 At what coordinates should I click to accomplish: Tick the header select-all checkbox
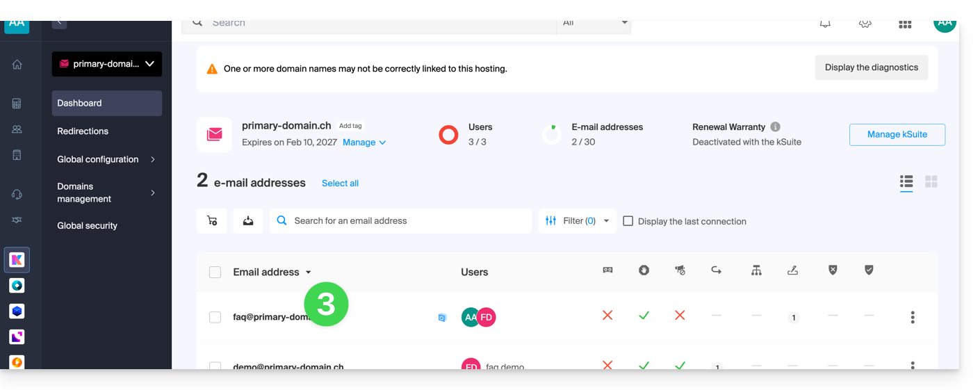coord(215,273)
